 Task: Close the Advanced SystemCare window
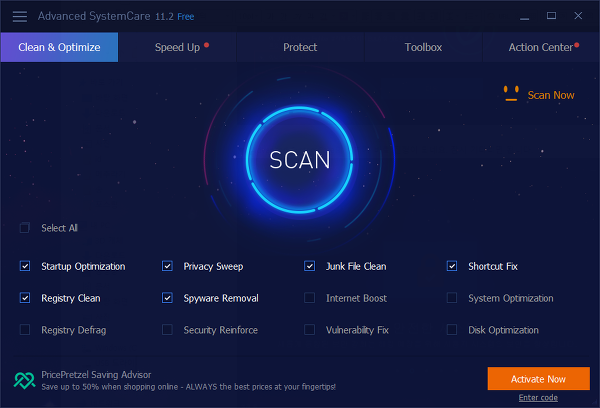pos(578,16)
